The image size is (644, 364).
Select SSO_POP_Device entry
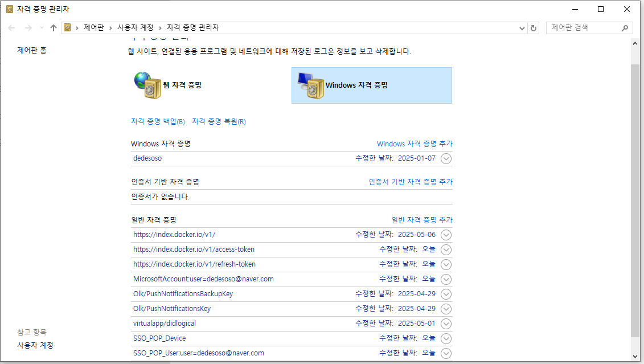point(159,338)
